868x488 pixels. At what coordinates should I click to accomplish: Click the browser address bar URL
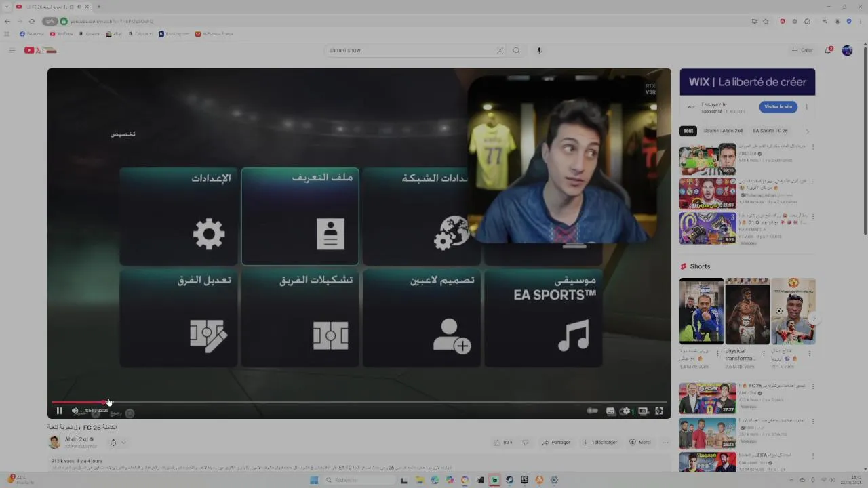112,21
